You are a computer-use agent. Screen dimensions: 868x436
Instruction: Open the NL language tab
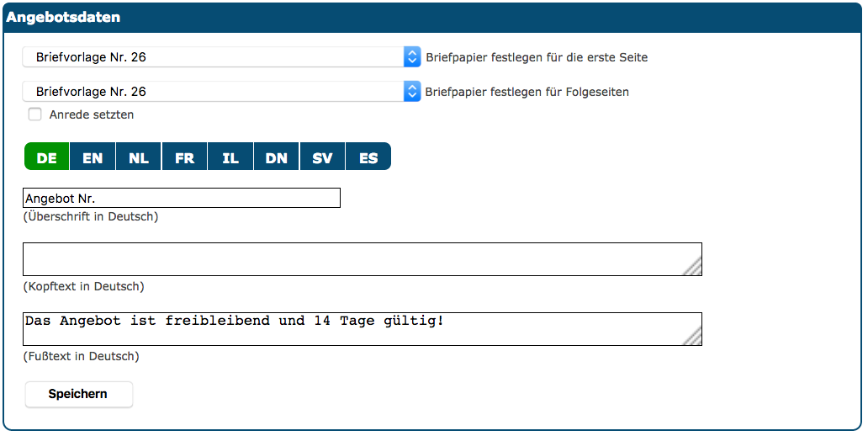(x=139, y=157)
